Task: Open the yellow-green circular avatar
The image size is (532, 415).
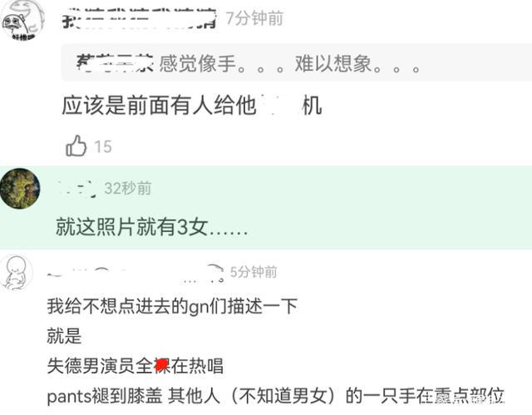Action: tap(20, 188)
